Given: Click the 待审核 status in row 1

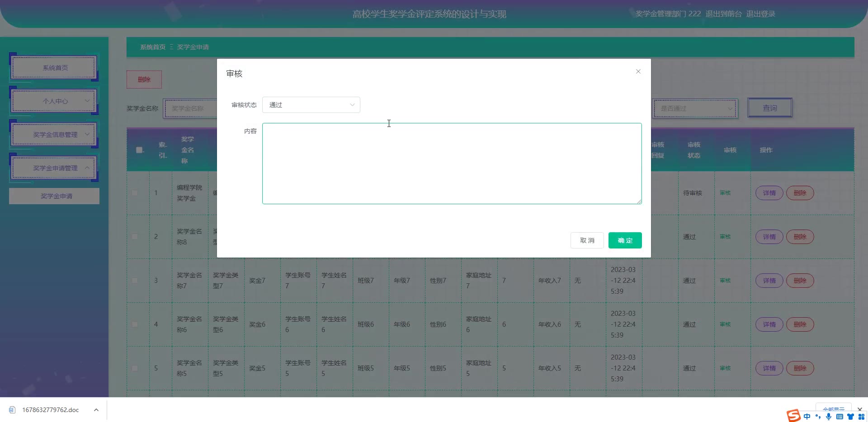Looking at the screenshot, I should pyautogui.click(x=692, y=193).
